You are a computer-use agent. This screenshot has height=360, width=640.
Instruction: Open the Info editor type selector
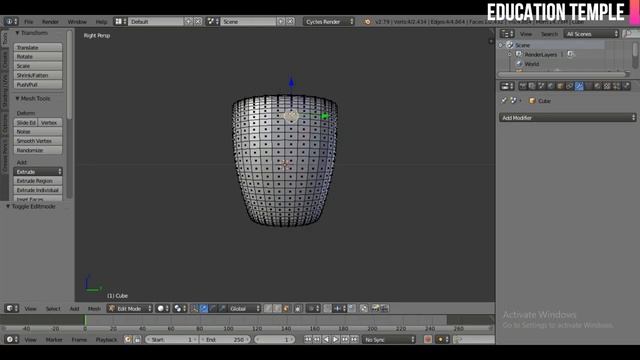point(11,21)
